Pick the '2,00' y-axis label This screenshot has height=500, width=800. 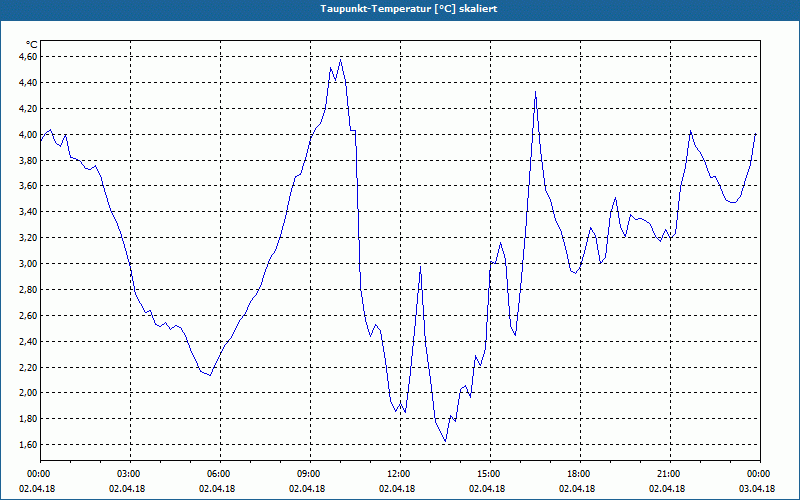28,393
